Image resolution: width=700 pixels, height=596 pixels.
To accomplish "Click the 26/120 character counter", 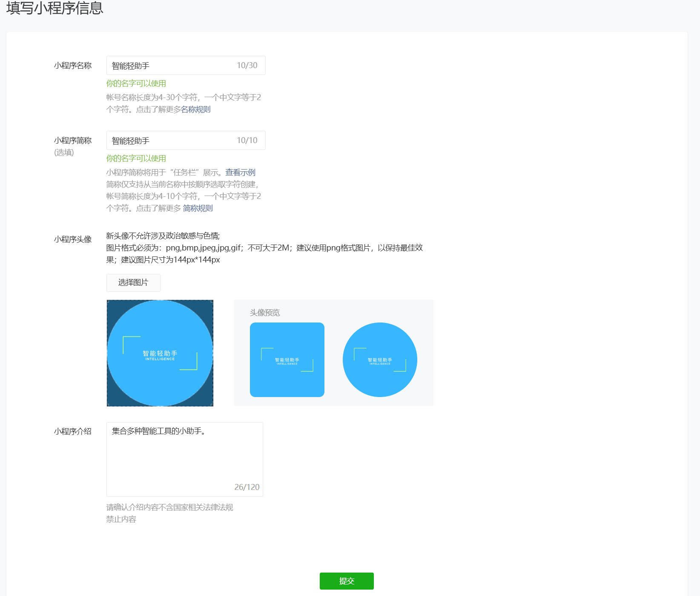I will click(x=247, y=487).
